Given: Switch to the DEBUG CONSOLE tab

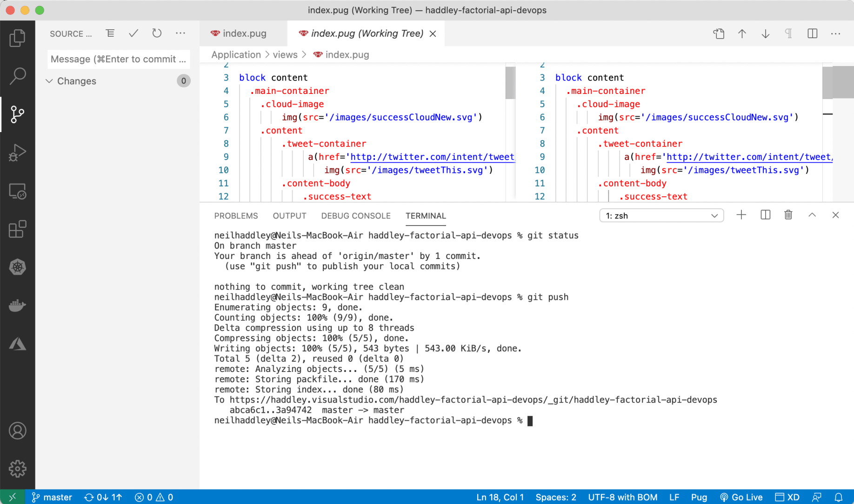Looking at the screenshot, I should (356, 216).
